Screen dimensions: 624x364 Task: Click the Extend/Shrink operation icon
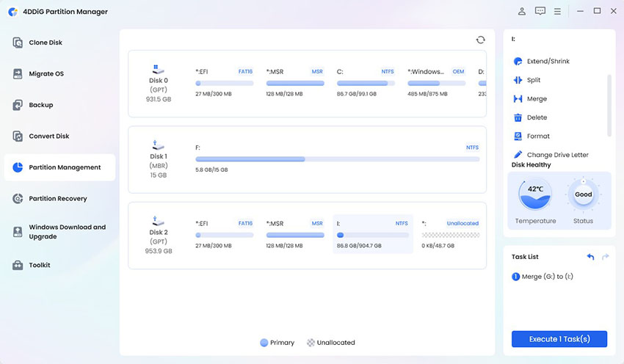[x=518, y=62]
